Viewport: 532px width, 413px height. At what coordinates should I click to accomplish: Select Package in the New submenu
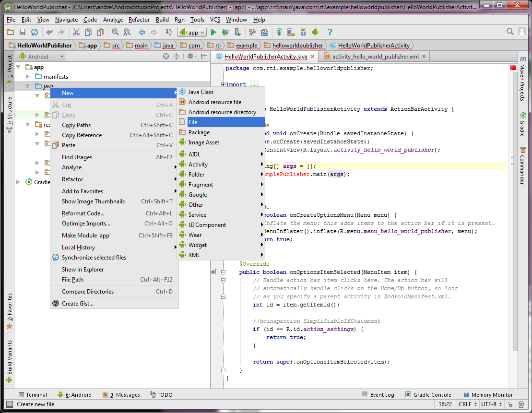pos(221,132)
